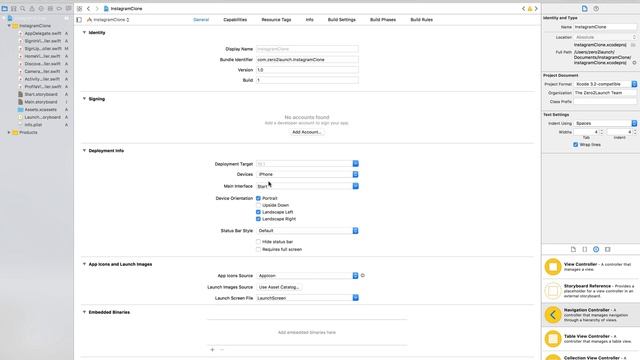Switch to the Build Rules tab
640x360 pixels.
[422, 20]
